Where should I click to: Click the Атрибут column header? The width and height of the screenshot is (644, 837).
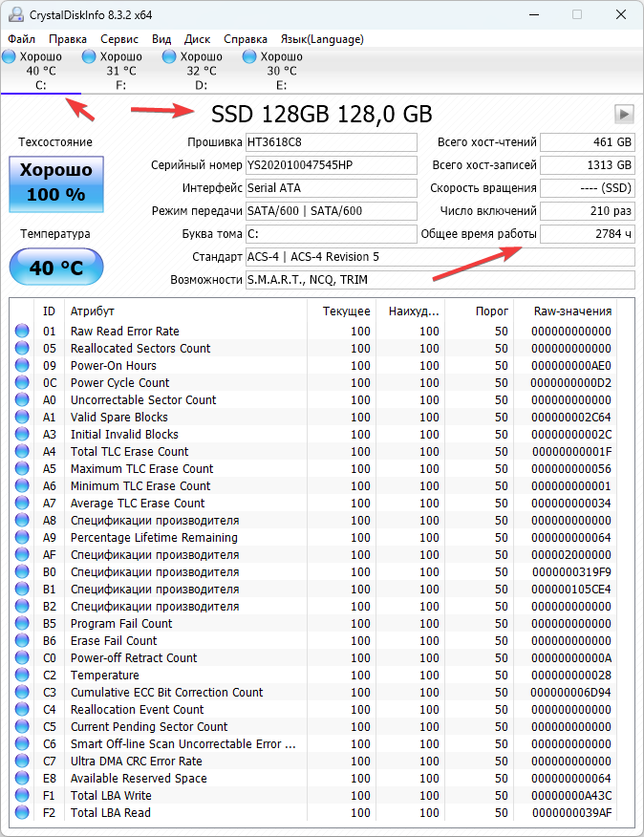tap(185, 311)
